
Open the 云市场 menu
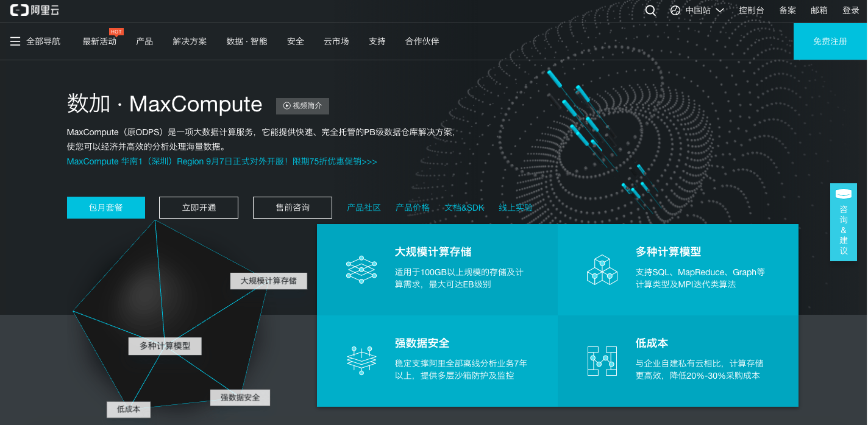[x=336, y=41]
